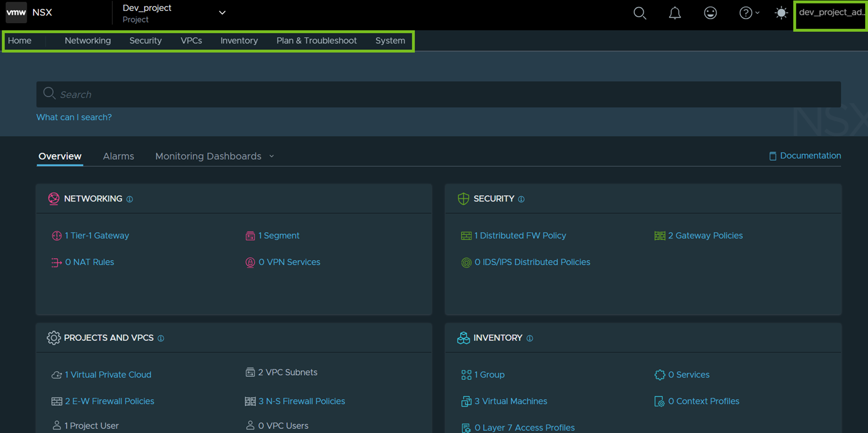Open the System menu

pyautogui.click(x=390, y=41)
